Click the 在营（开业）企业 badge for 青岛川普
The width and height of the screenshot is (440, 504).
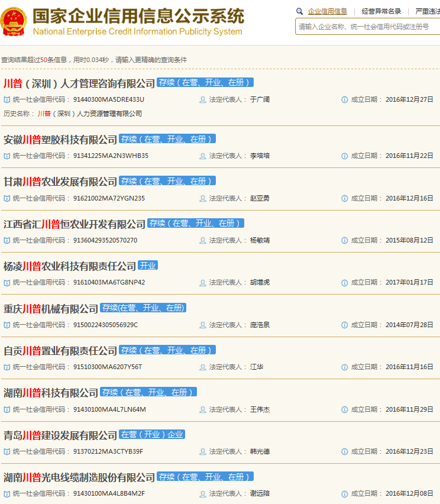click(x=152, y=434)
